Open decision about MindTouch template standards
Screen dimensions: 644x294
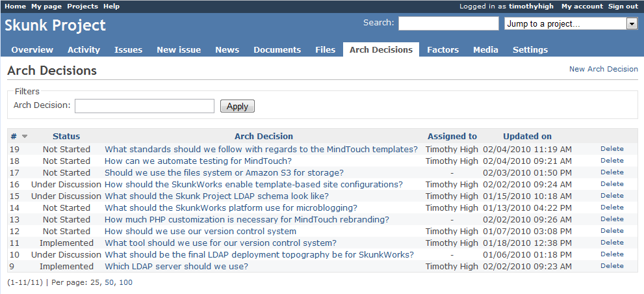pos(261,149)
